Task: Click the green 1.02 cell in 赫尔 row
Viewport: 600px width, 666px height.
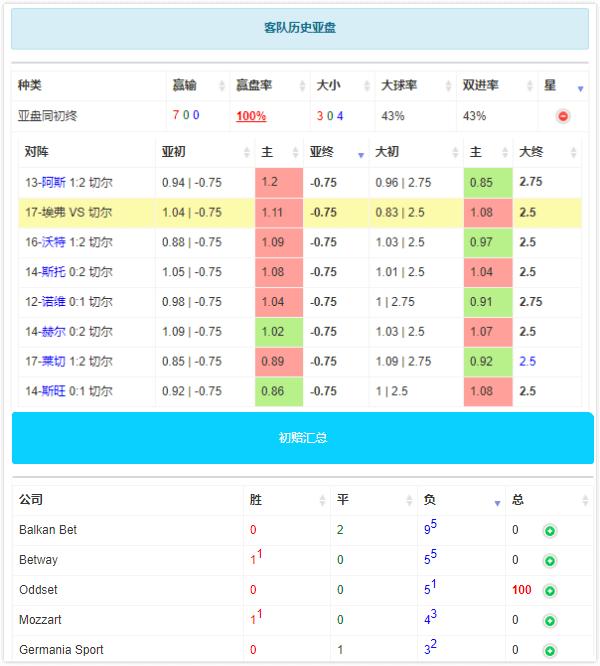Action: 279,331
